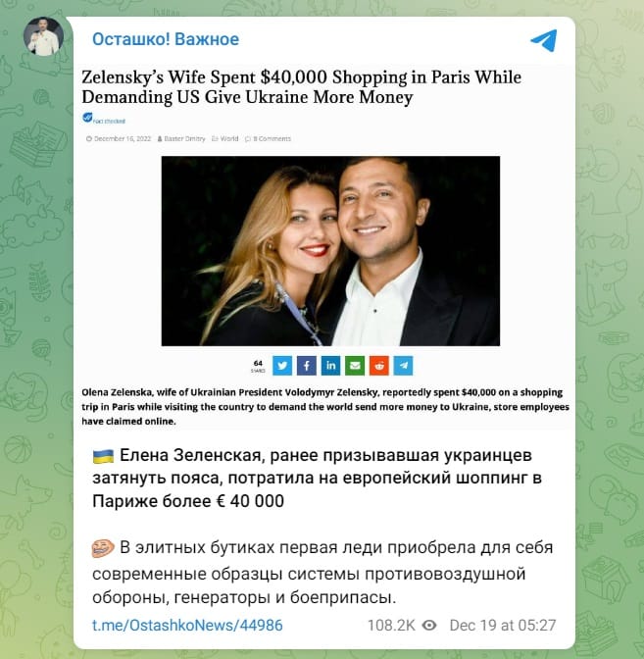Click the 64 shares counter
The width and height of the screenshot is (644, 659).
click(258, 366)
